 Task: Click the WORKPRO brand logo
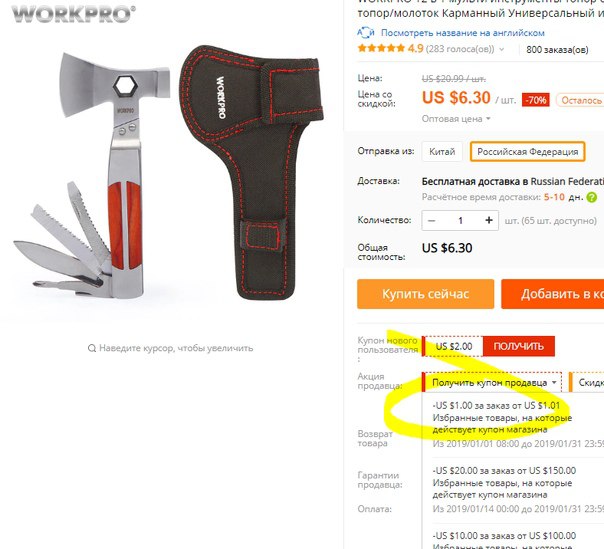pyautogui.click(x=73, y=14)
